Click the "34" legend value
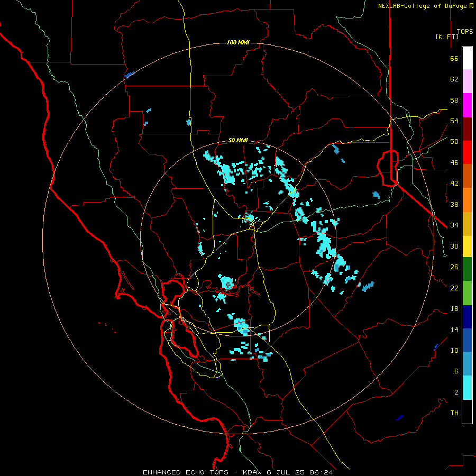The height and width of the screenshot is (476, 476). [454, 225]
